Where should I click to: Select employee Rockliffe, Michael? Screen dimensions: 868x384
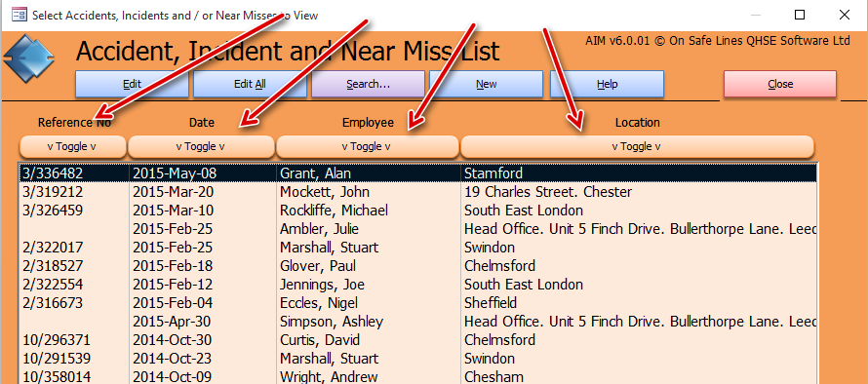334,211
